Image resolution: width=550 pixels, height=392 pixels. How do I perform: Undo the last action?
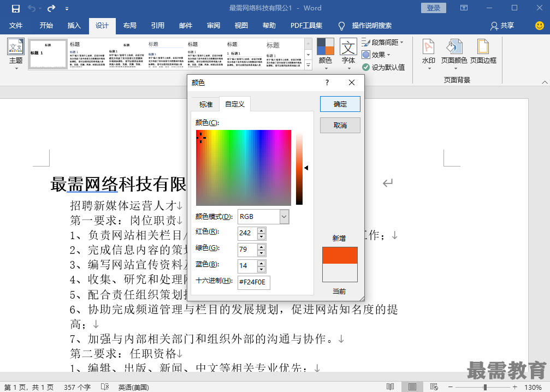pos(32,8)
